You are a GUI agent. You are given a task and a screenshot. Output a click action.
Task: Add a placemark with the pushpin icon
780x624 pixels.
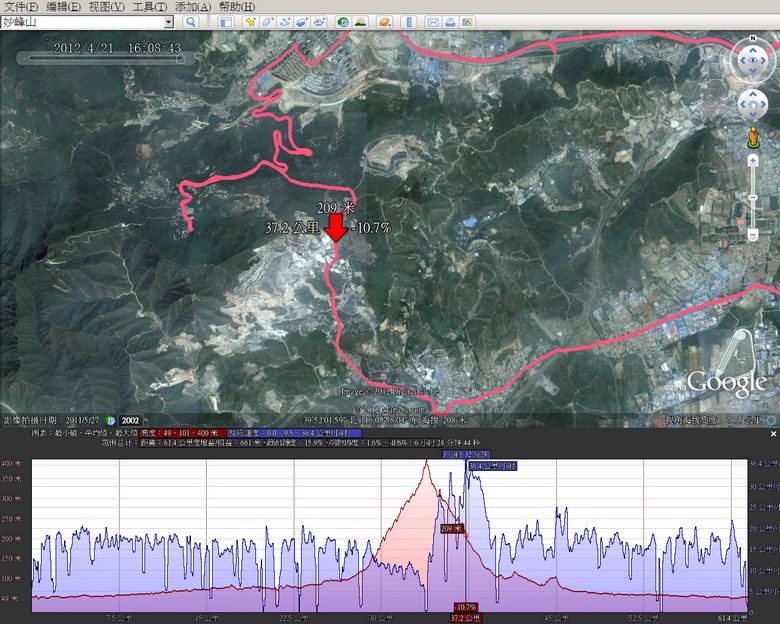pyautogui.click(x=249, y=21)
